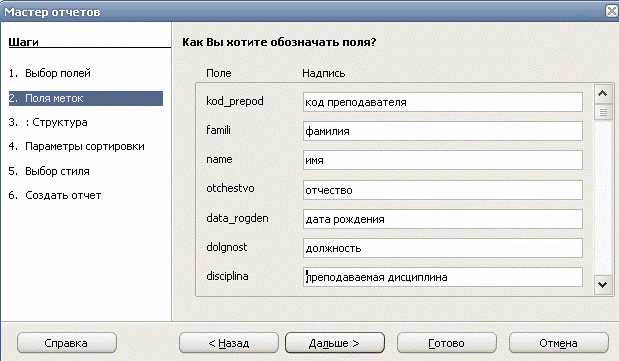Proceed with the Дальше button
619x361 pixels.
[334, 343]
